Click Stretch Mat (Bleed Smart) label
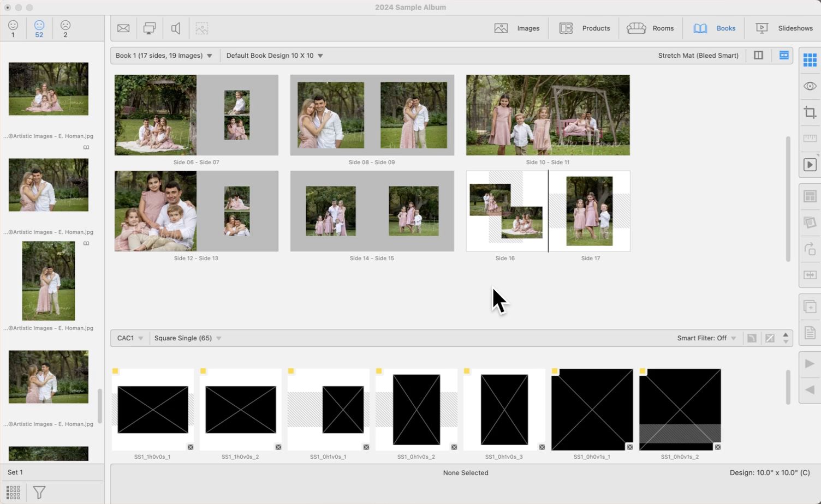Image resolution: width=821 pixels, height=504 pixels. [x=698, y=56]
